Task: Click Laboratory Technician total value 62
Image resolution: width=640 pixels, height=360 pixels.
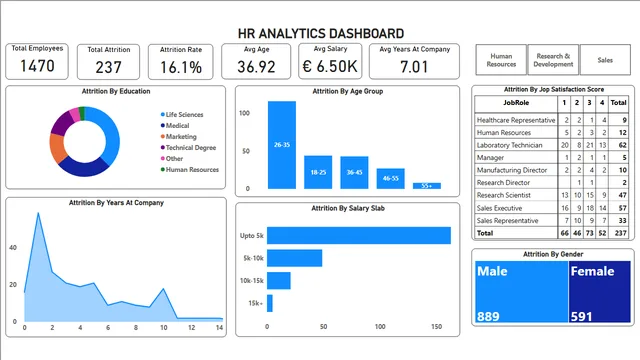Action: 622,145
